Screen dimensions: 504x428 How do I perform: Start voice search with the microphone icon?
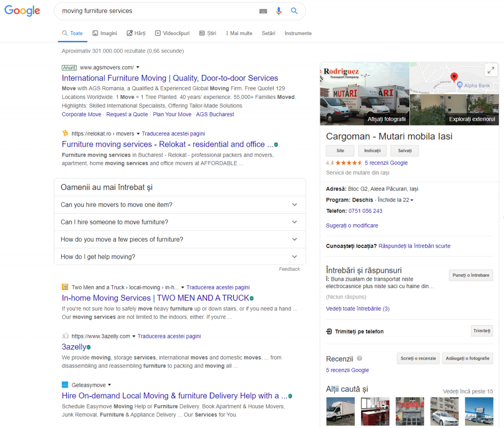[x=279, y=11]
